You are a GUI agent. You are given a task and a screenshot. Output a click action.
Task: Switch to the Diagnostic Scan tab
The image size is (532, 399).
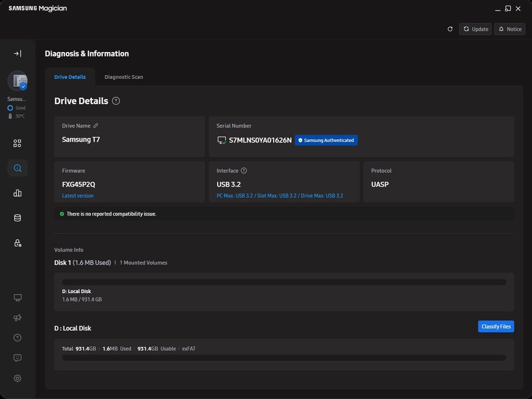coord(124,77)
